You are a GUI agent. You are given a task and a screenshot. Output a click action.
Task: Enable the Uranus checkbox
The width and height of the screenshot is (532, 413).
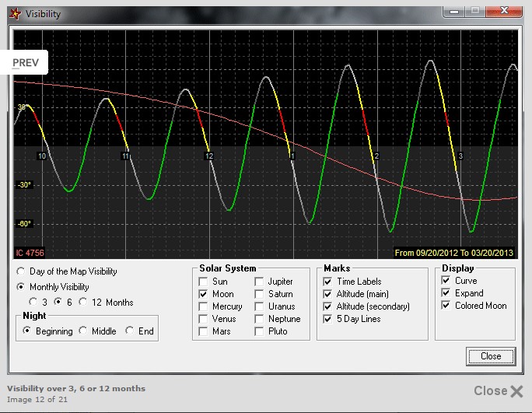point(259,306)
